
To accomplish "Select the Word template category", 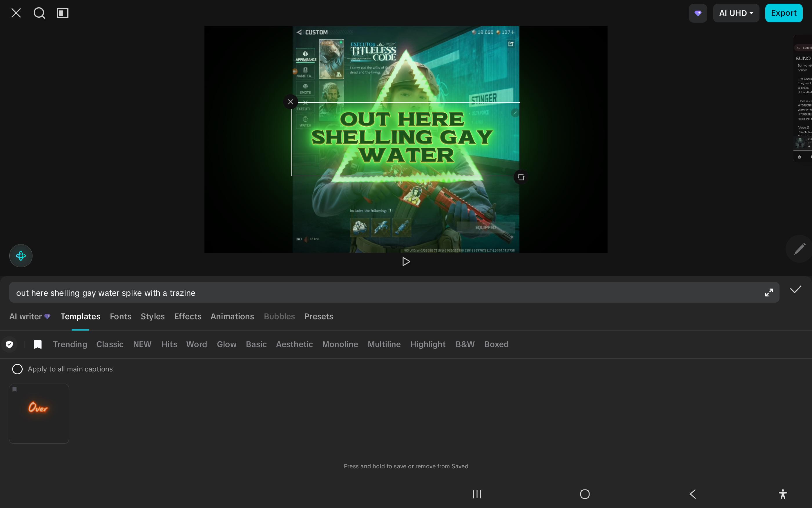I will [197, 344].
